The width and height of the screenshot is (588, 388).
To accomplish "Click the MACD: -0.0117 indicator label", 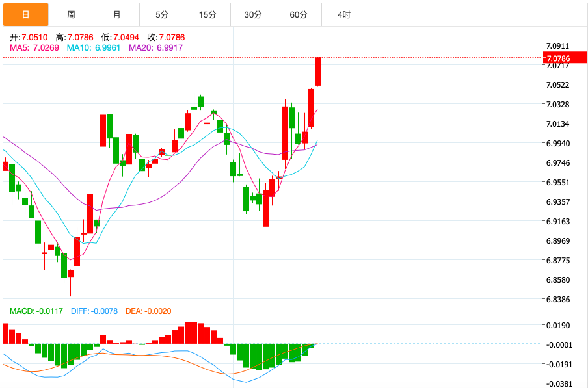I will tap(36, 311).
